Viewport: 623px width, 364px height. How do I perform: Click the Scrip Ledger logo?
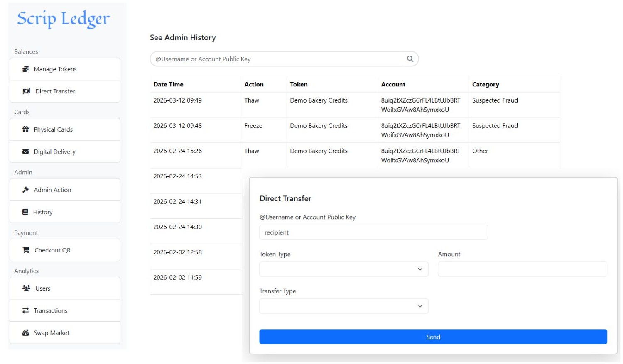click(x=64, y=19)
